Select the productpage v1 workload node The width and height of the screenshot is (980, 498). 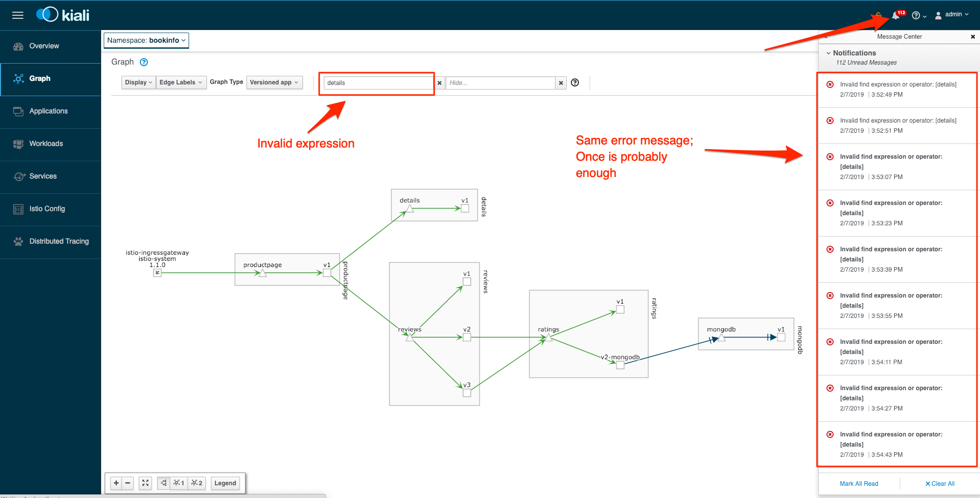pos(327,273)
